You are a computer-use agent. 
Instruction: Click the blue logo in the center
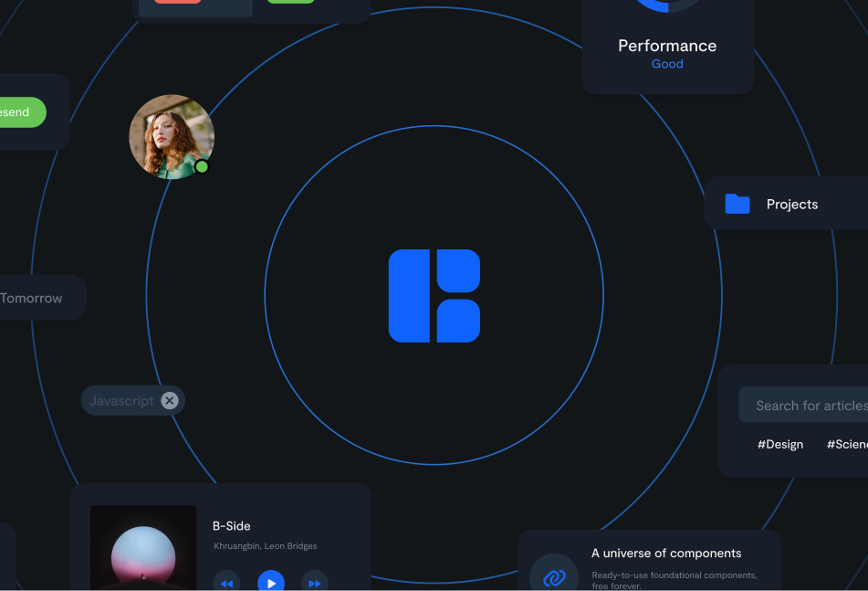pos(434,296)
